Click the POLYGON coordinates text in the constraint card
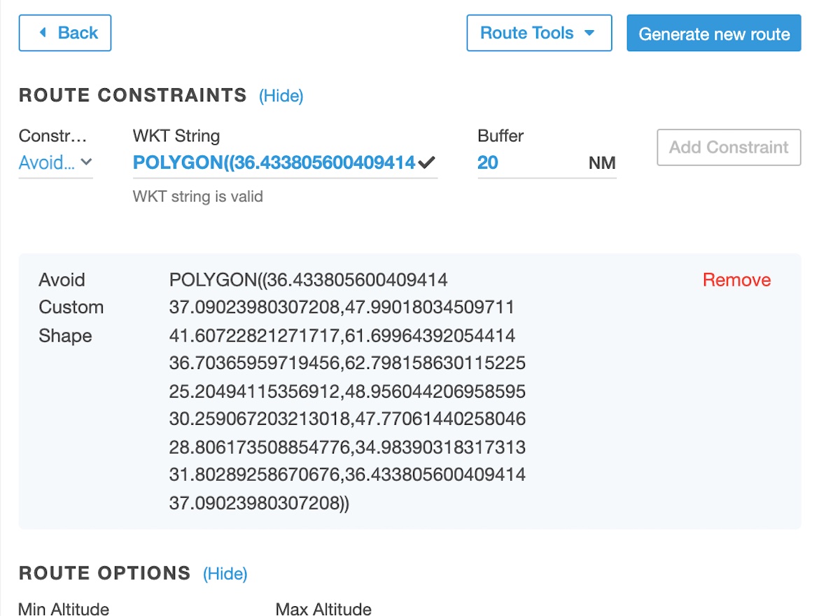Viewport: 840px width, 616px height. click(347, 391)
